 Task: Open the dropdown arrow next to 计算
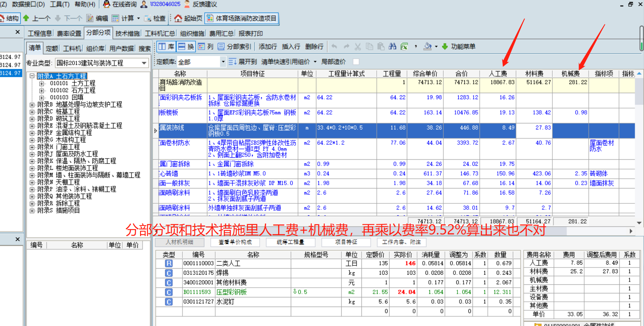click(x=138, y=18)
